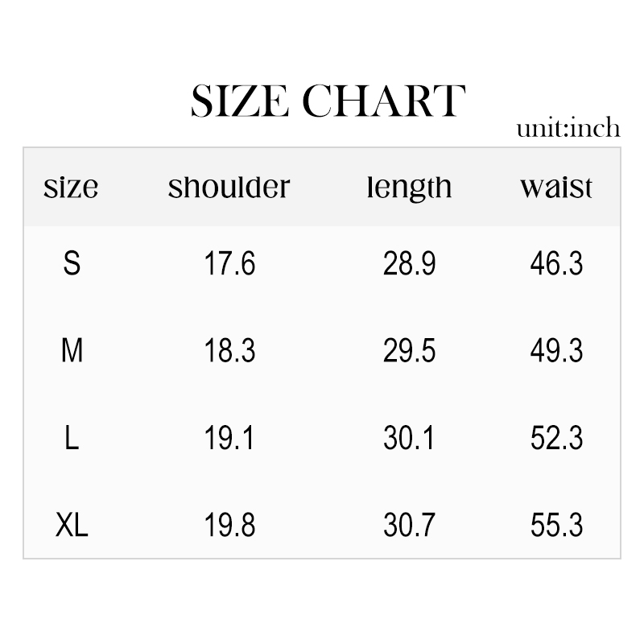Select the M size row label
The height and width of the screenshot is (644, 644).
(72, 351)
